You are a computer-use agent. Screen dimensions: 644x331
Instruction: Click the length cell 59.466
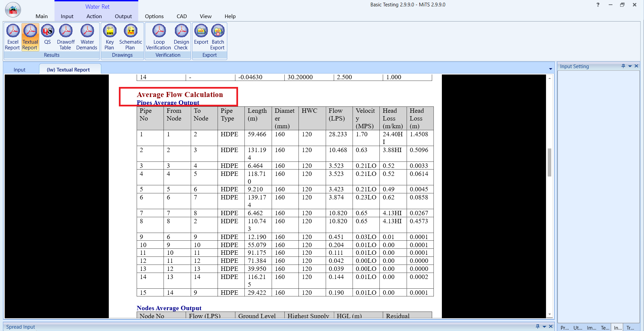point(258,138)
